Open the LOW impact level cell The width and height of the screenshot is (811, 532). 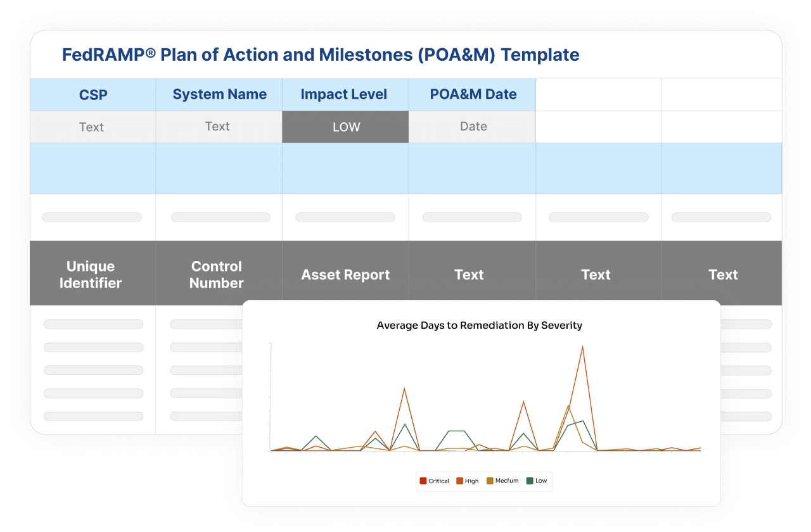pyautogui.click(x=346, y=127)
